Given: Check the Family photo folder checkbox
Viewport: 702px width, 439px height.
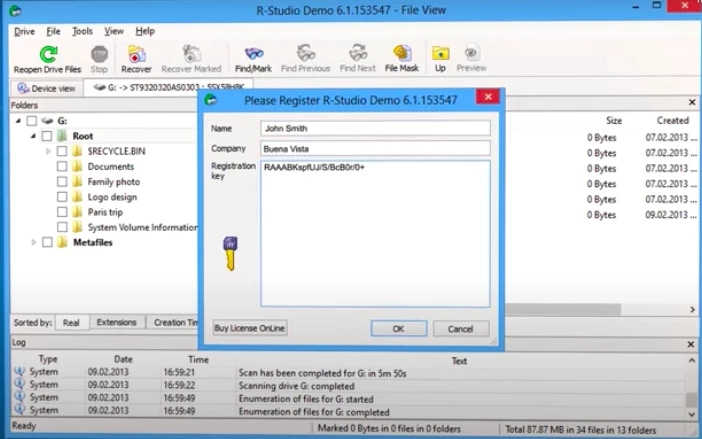Looking at the screenshot, I should [x=62, y=182].
